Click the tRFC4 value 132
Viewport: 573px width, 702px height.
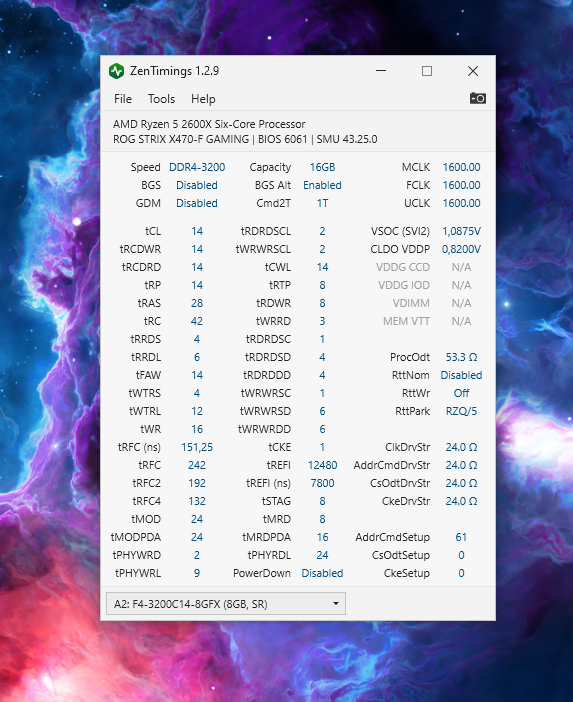tap(197, 501)
